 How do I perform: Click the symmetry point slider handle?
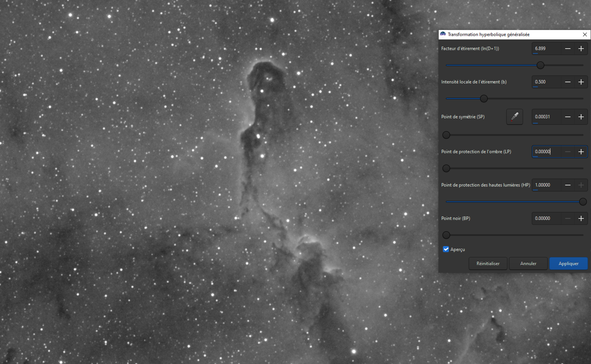coord(446,135)
